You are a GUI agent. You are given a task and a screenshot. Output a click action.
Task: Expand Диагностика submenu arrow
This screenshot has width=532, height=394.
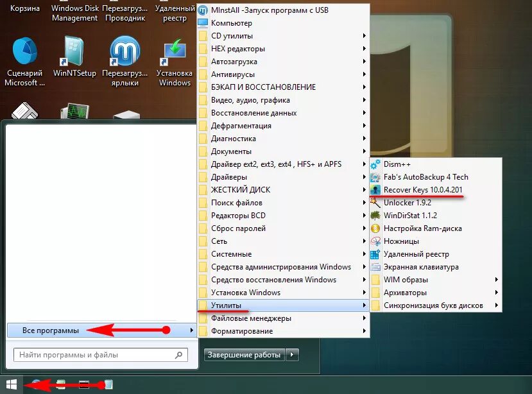(x=364, y=139)
